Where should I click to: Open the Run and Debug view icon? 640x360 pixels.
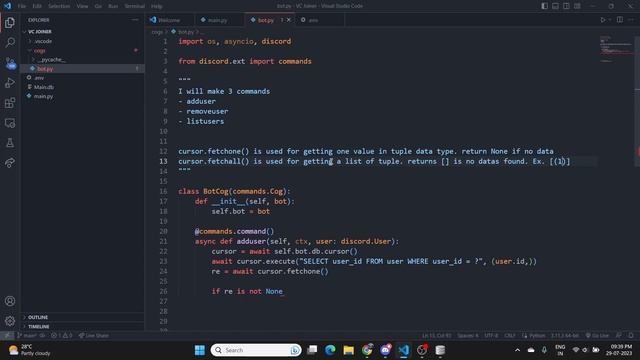tap(10, 83)
